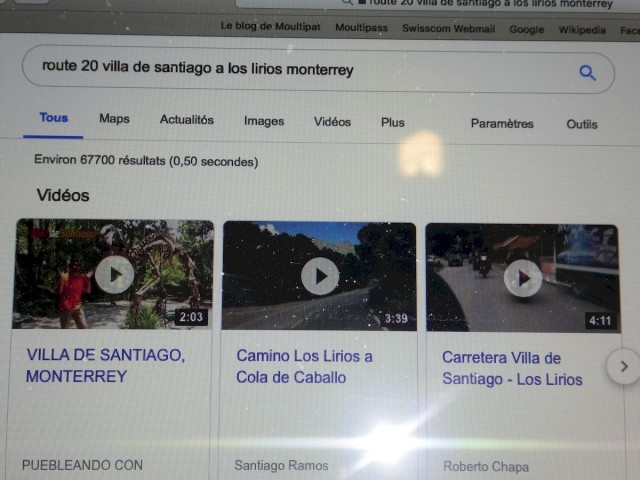Screen dimensions: 640x480
Task: Click the Environ 67700 résultats text
Action: point(146,160)
